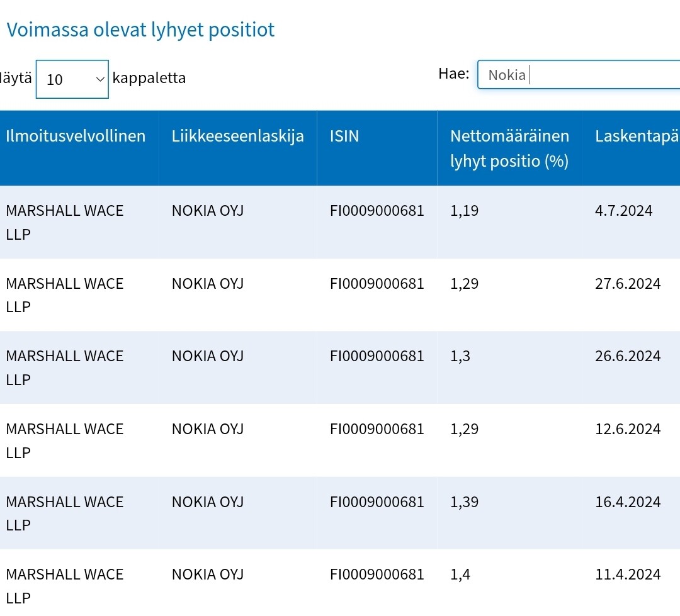Click the heading Voimassa olevat lyhyet positiot
Screen dimensions: 680x616
(x=140, y=30)
